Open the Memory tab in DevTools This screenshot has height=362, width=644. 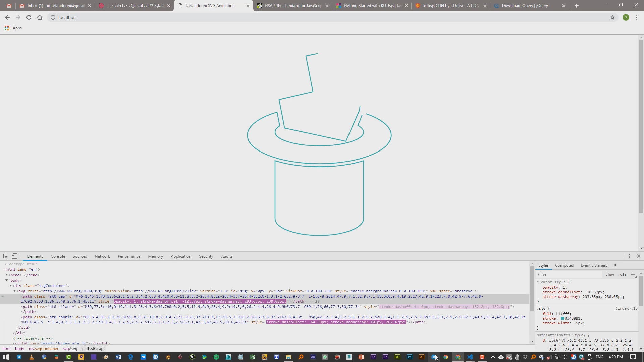155,256
